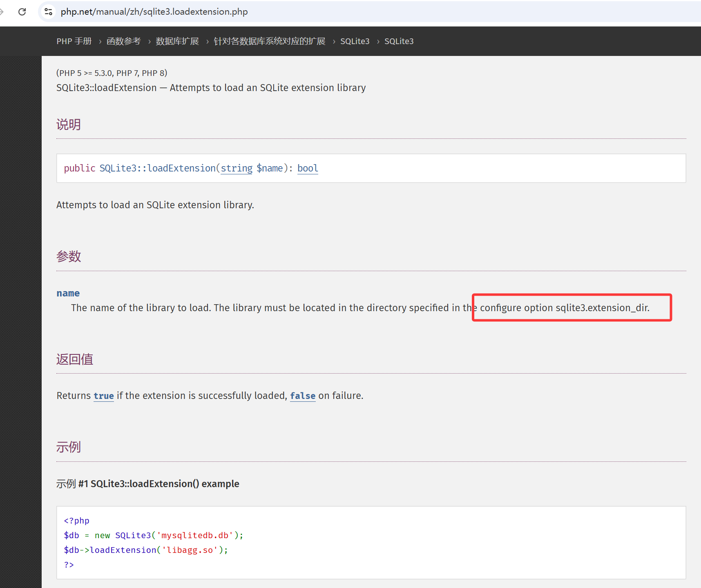
Task: Click the browser reload page icon
Action: pyautogui.click(x=22, y=12)
